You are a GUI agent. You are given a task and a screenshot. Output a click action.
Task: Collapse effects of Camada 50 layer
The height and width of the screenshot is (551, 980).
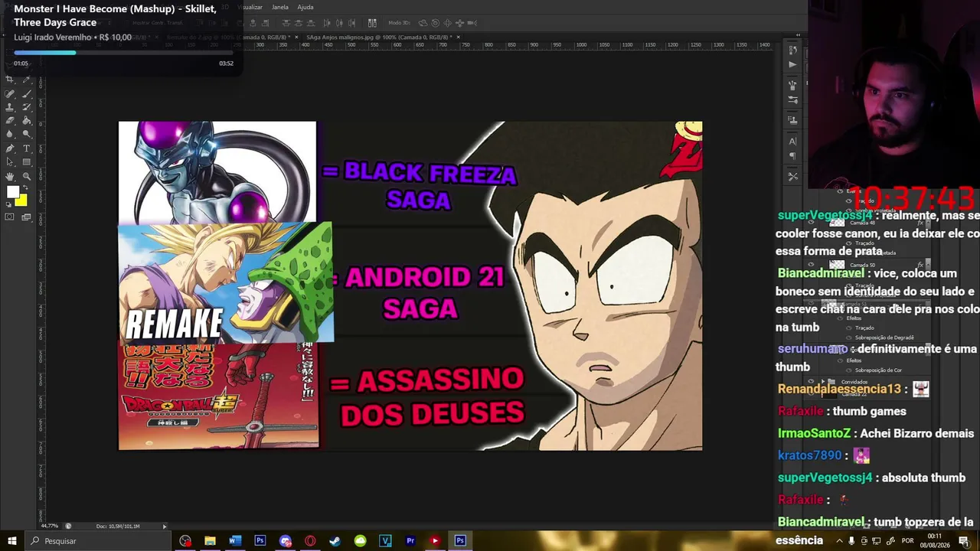(928, 265)
